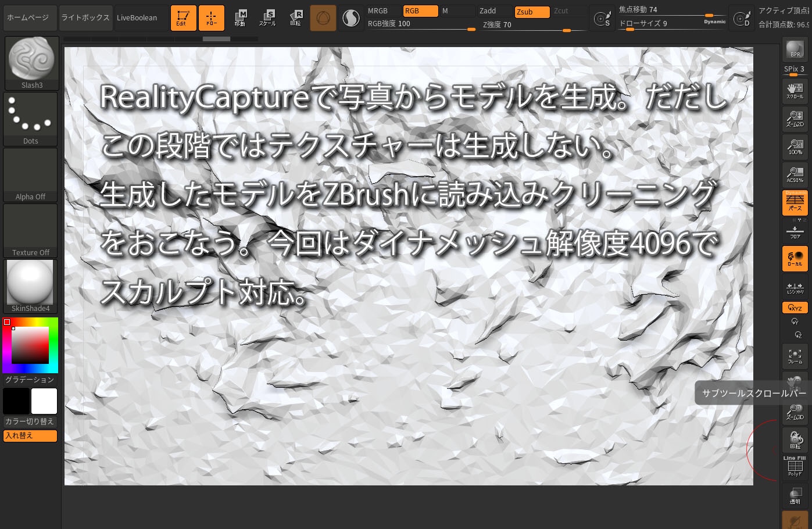Enable Zadd mode
The width and height of the screenshot is (812, 529).
tap(495, 11)
